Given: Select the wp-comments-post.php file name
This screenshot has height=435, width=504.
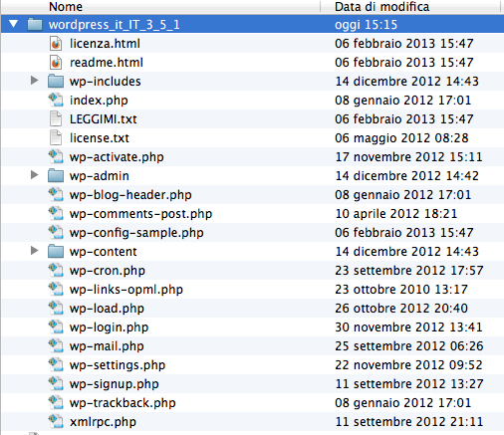Looking at the screenshot, I should (140, 214).
